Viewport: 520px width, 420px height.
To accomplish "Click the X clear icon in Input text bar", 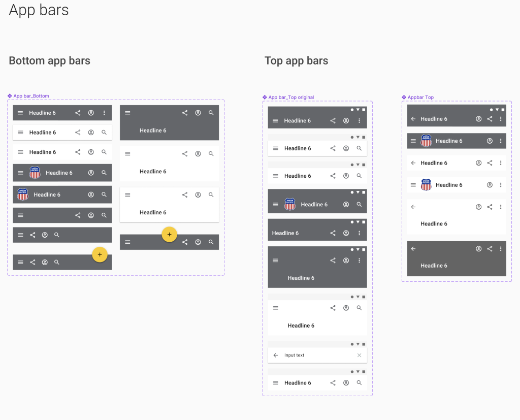I will click(359, 356).
